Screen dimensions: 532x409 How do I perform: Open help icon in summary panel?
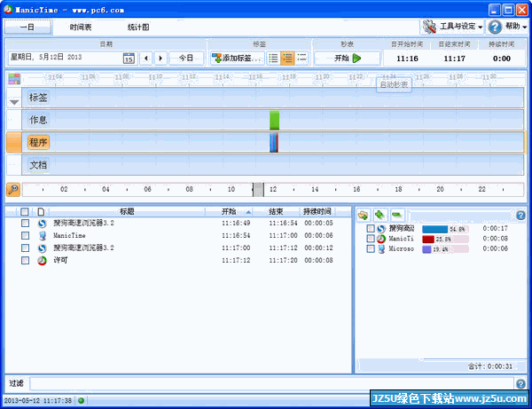click(x=520, y=216)
